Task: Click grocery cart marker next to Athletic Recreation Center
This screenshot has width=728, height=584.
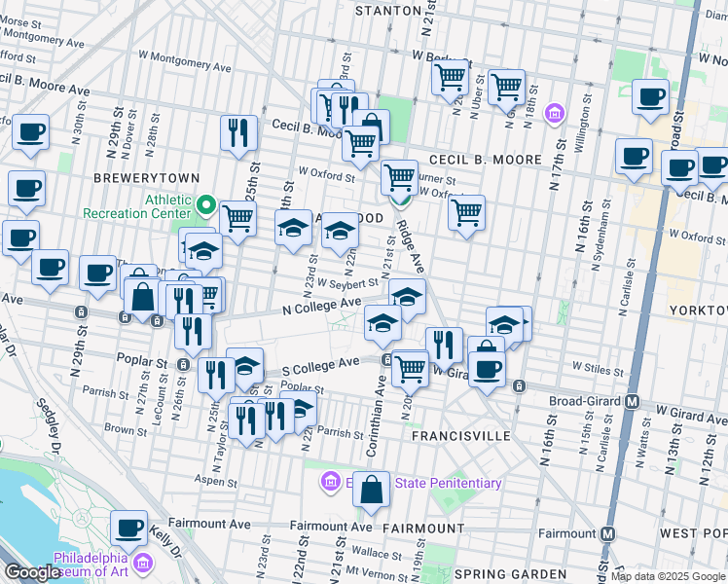Action: tap(237, 217)
